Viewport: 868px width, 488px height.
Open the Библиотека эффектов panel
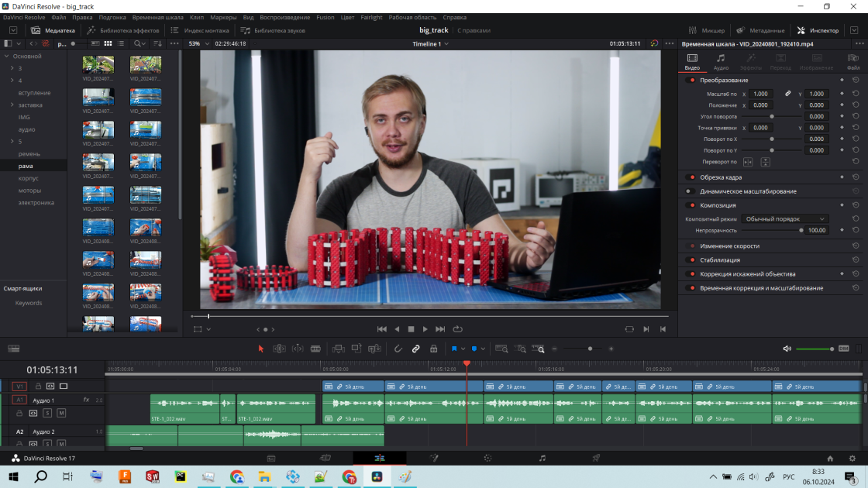click(123, 30)
